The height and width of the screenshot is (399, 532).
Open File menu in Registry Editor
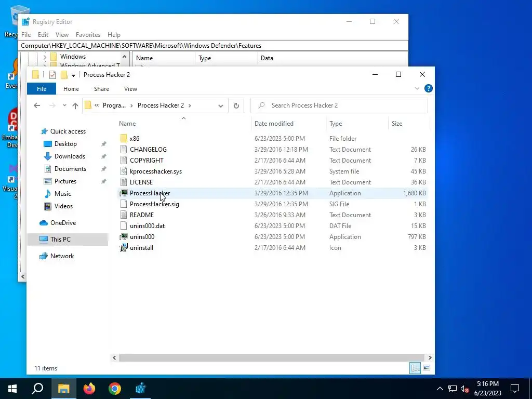(26, 35)
